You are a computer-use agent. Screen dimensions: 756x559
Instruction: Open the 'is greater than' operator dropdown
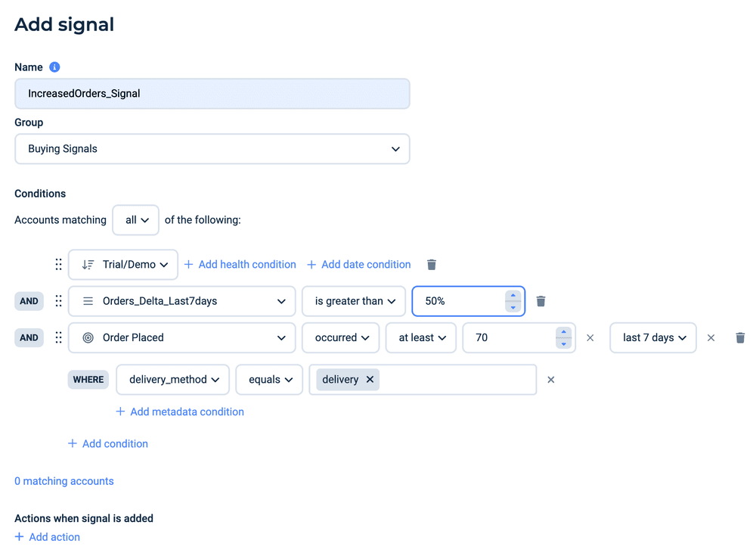[x=355, y=301]
